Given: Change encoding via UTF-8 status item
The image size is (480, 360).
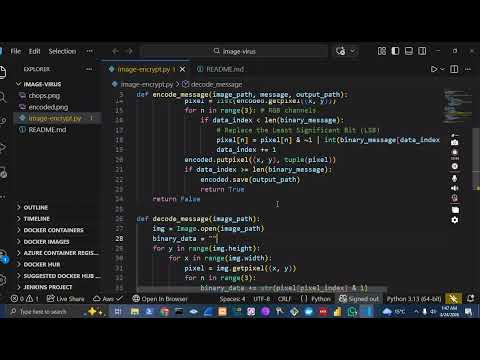Looking at the screenshot, I should pos(261,299).
